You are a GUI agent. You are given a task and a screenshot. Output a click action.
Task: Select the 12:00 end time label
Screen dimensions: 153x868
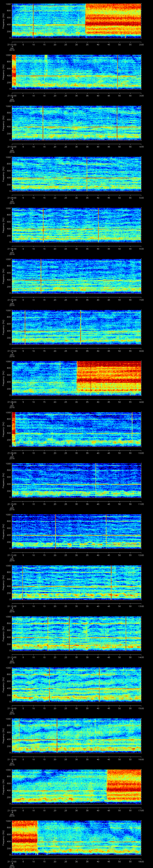tap(141, 555)
